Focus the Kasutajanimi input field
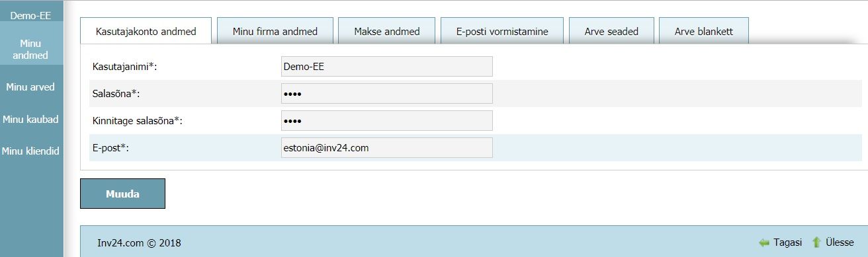 pos(386,67)
